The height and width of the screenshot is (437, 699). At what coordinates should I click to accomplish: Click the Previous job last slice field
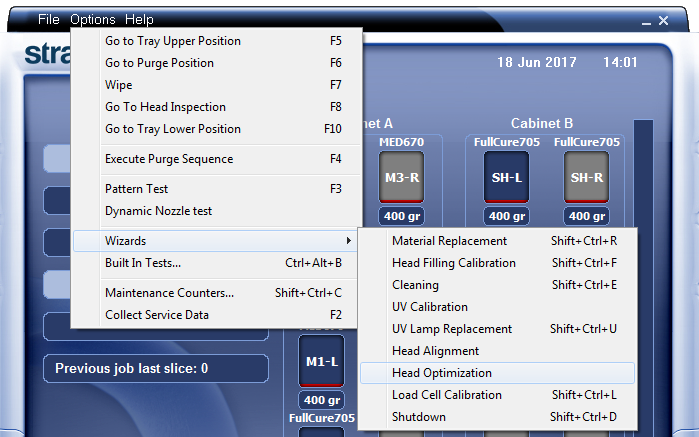(x=155, y=368)
